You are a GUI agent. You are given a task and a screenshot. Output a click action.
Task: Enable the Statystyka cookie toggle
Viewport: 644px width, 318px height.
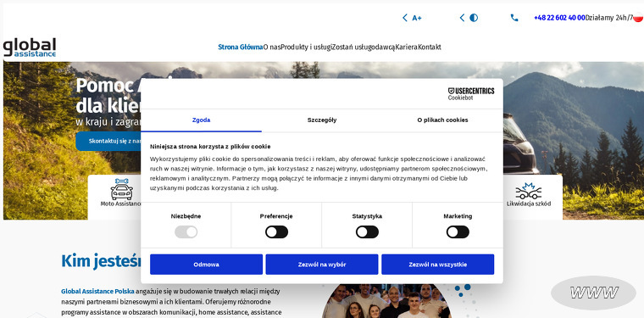(x=367, y=232)
